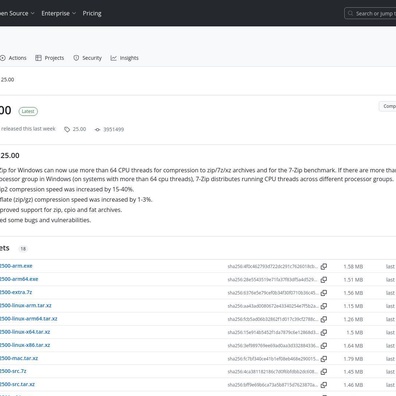
Task: Download 2500-src.tar.xz asset
Action: tap(17, 384)
